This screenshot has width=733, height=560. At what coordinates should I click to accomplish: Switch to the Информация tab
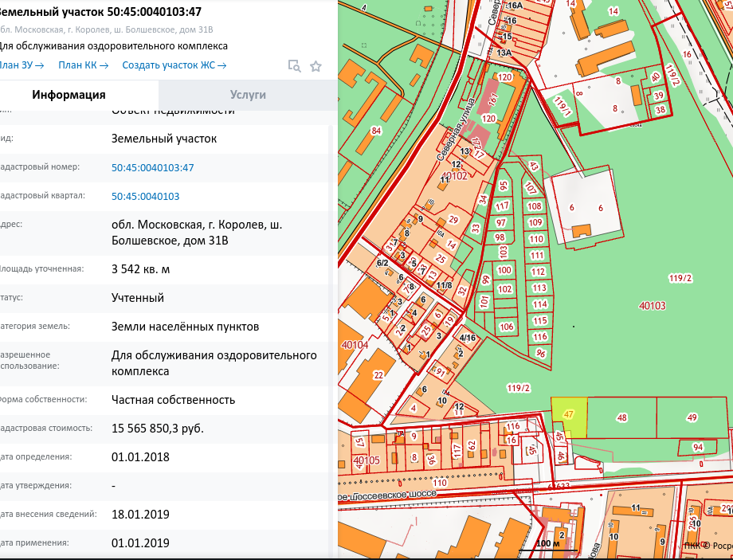pyautogui.click(x=69, y=95)
